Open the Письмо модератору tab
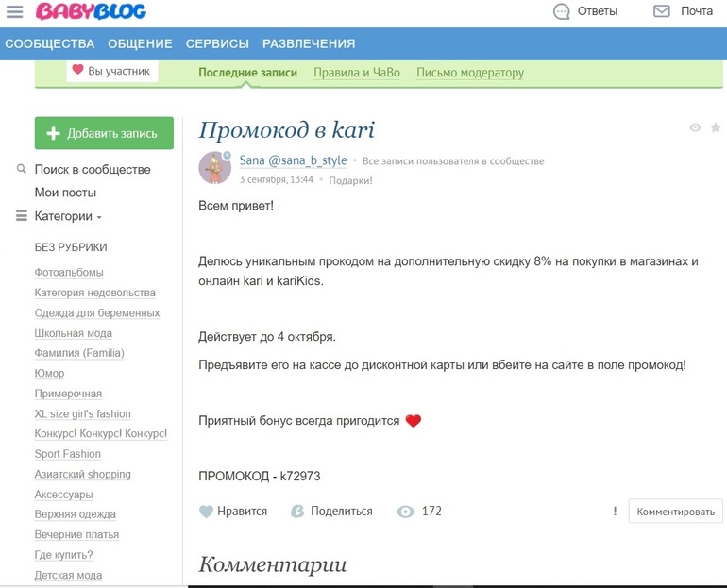The width and height of the screenshot is (727, 588). (x=470, y=73)
